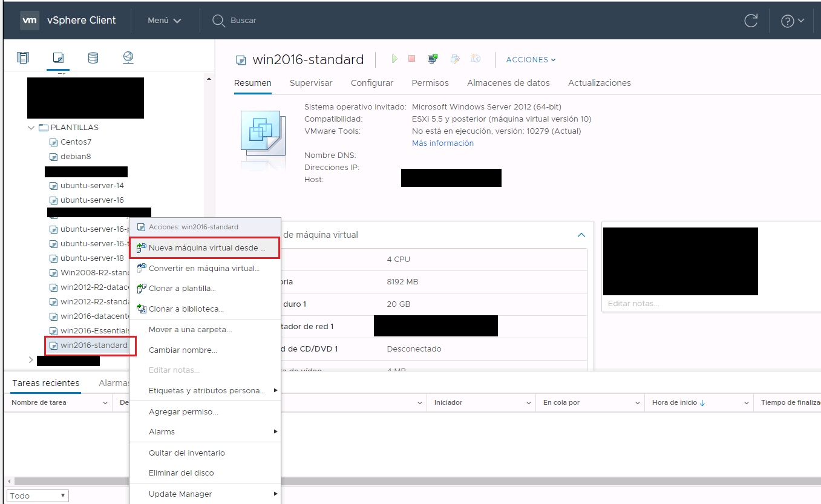Open the help menu icon

point(793,21)
